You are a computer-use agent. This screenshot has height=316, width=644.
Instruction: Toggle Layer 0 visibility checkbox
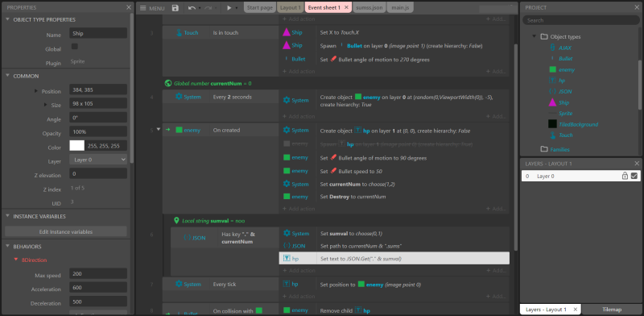[x=634, y=176]
